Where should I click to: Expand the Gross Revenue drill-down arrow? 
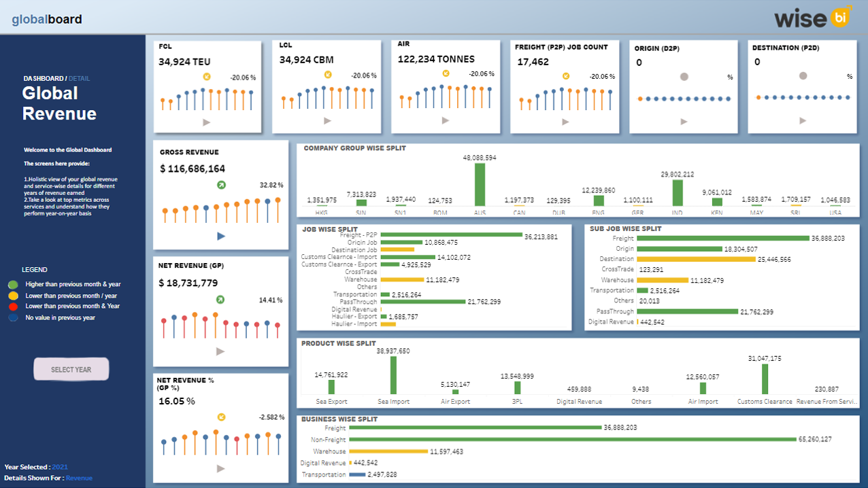point(220,235)
